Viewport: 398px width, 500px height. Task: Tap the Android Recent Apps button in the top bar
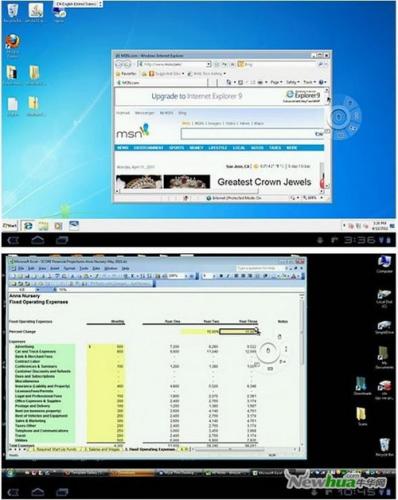tap(62, 240)
